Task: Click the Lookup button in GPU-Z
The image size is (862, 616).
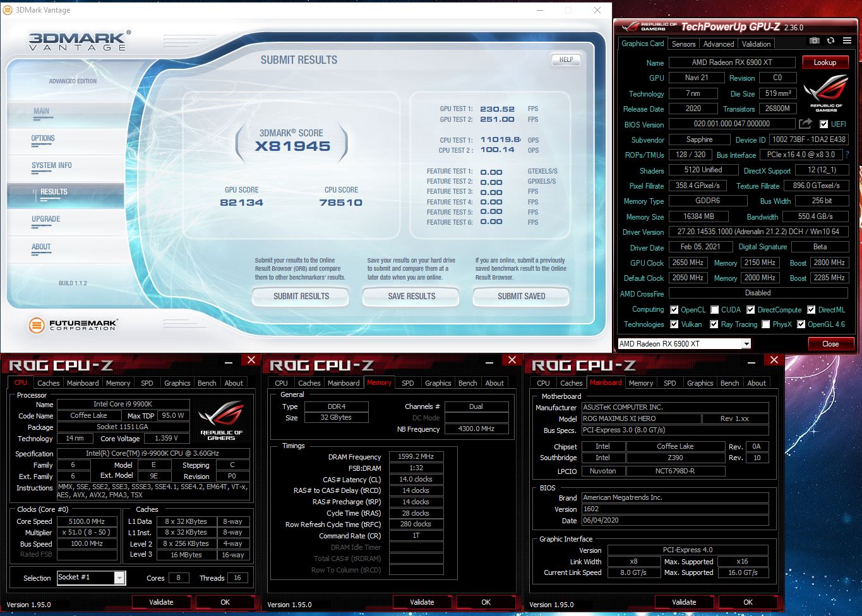Action: (825, 62)
